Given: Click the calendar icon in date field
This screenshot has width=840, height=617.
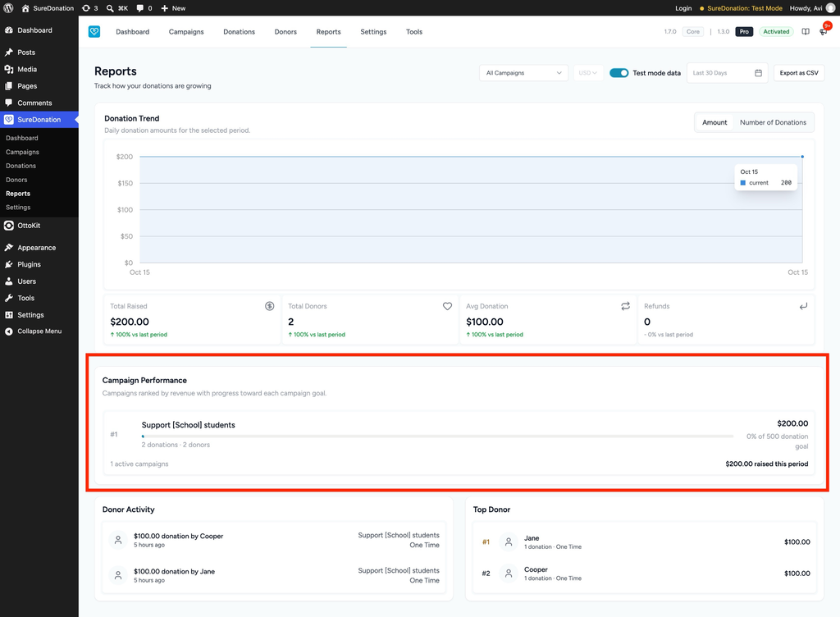Looking at the screenshot, I should point(758,73).
